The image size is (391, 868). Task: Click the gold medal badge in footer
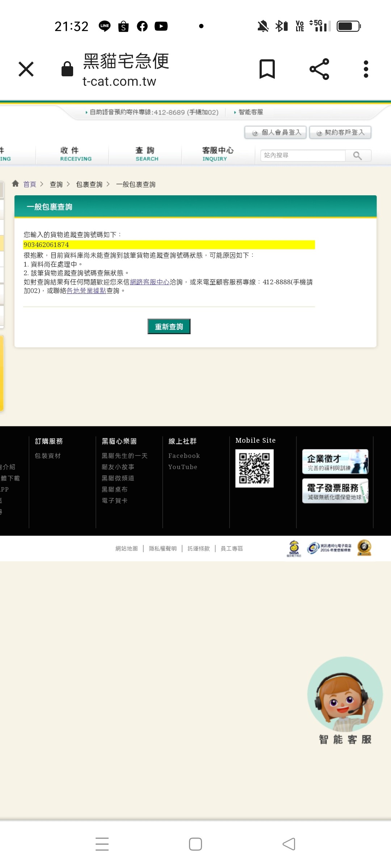tap(364, 548)
